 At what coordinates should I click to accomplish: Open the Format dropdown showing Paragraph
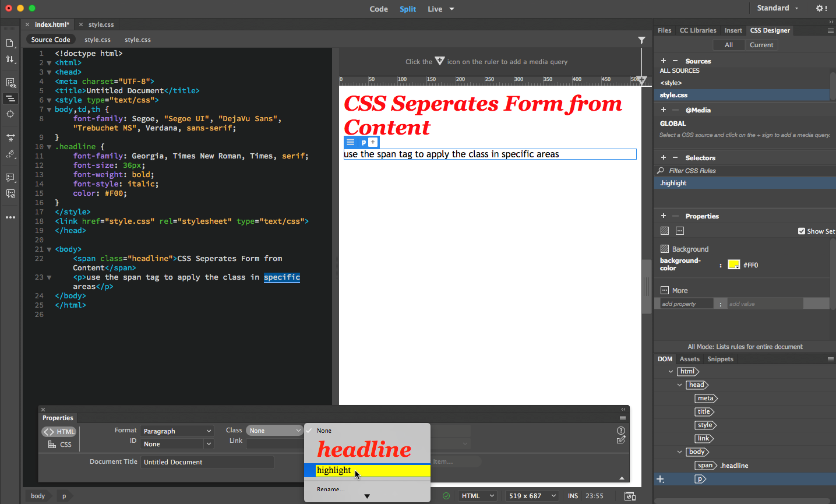[177, 431]
